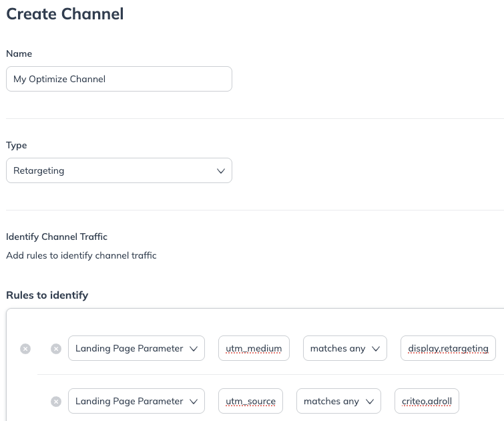Remove the entire rule group
Screen dimensions: 504x421
tap(25, 348)
